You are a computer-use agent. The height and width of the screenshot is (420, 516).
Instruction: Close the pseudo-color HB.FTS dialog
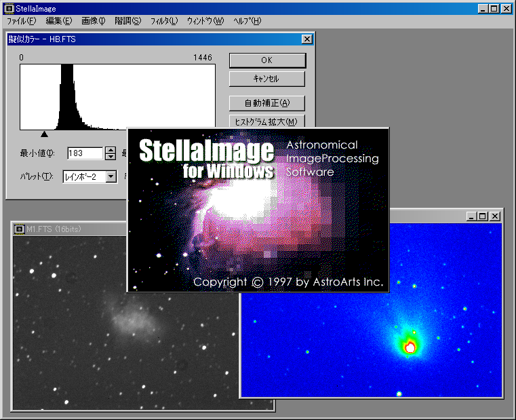(x=306, y=39)
